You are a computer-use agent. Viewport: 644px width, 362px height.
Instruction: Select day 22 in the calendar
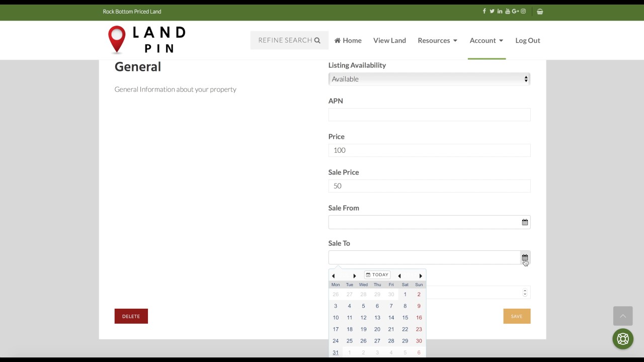pyautogui.click(x=405, y=329)
